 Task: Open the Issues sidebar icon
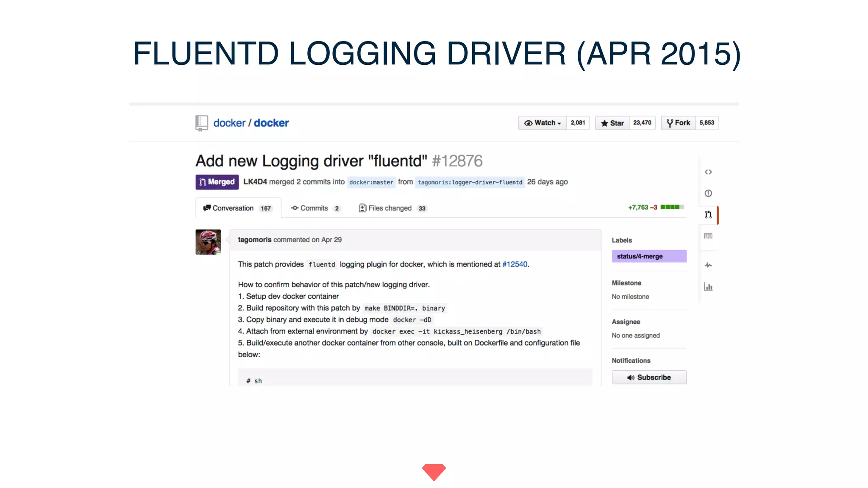coord(708,193)
